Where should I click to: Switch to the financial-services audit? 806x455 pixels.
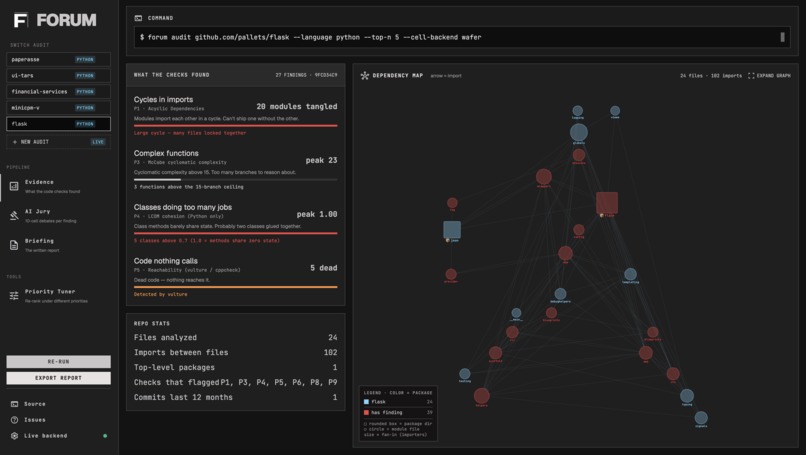click(58, 92)
